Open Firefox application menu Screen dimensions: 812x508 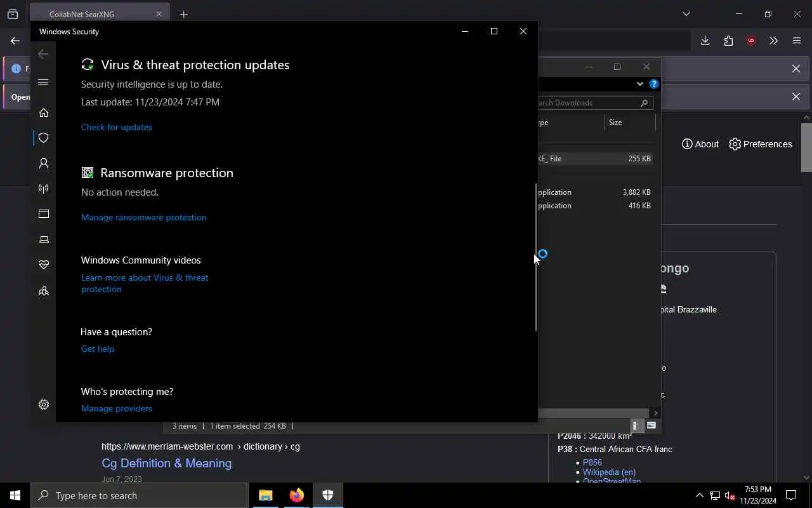click(797, 41)
